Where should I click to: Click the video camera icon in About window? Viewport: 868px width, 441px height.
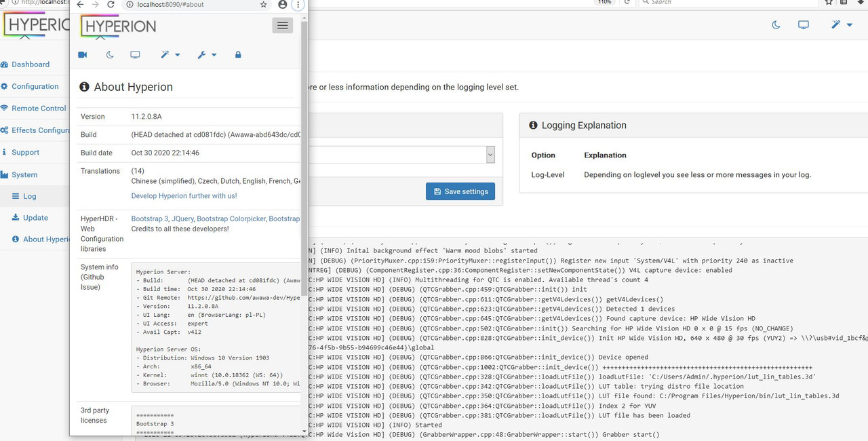pos(83,55)
